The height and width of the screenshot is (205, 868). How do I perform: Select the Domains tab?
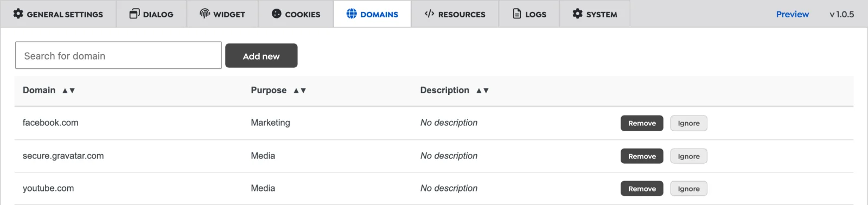372,14
